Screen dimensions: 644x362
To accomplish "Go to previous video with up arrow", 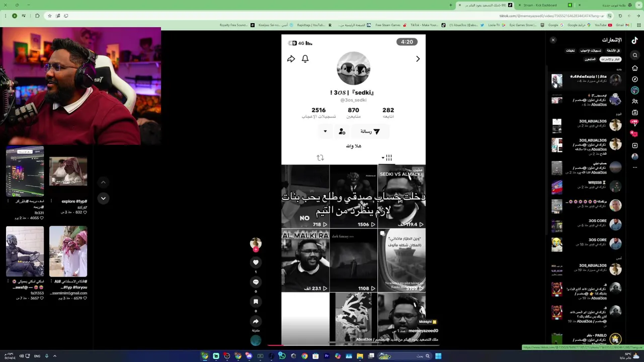I will tap(103, 182).
